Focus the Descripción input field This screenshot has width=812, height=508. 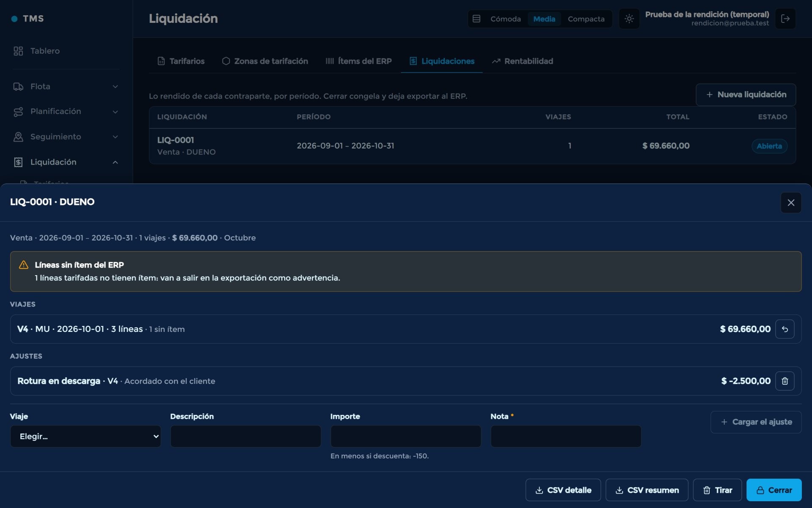point(245,436)
